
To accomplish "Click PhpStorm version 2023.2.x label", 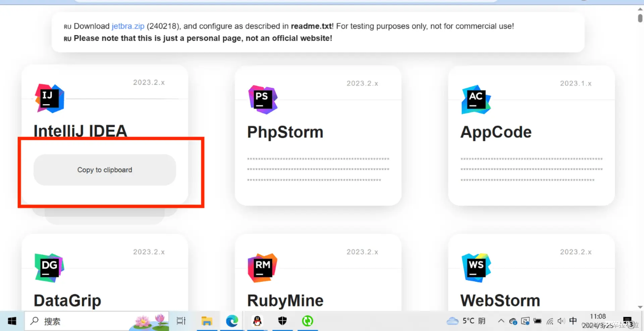I will tap(362, 83).
